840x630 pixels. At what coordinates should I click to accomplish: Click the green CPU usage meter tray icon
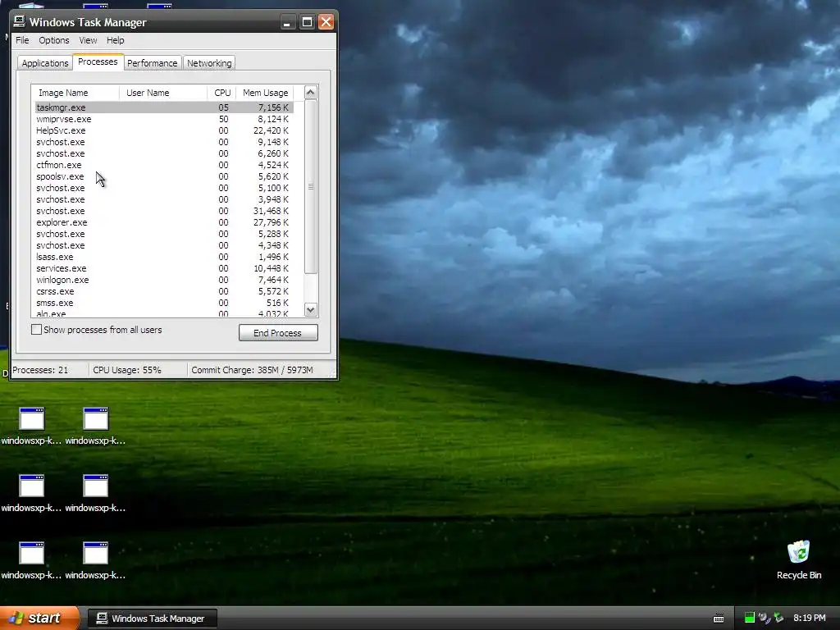click(750, 618)
